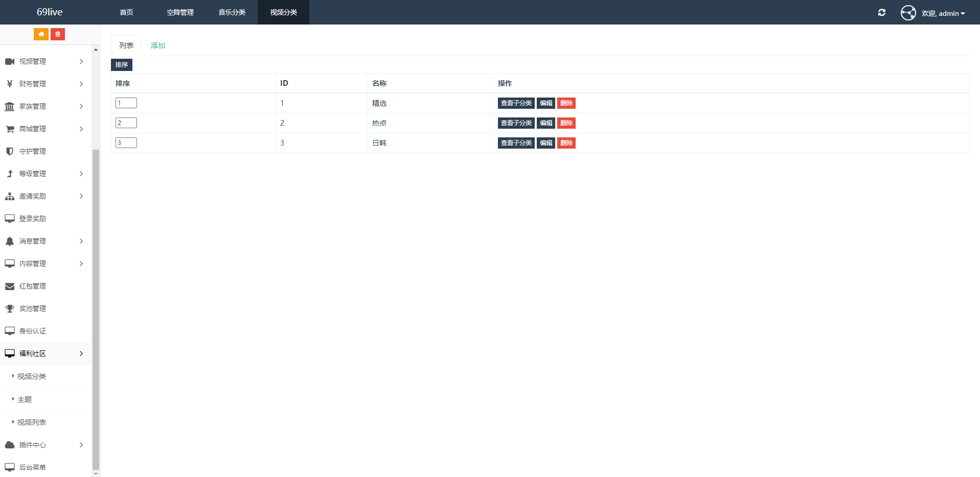
Task: Click the video camera icon for 视频管理
Action: pos(10,61)
